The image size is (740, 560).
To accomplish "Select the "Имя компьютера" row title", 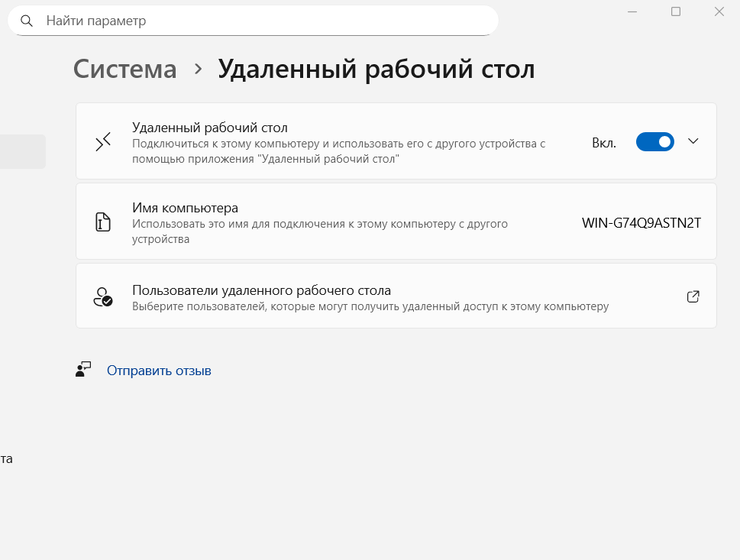I will point(186,208).
